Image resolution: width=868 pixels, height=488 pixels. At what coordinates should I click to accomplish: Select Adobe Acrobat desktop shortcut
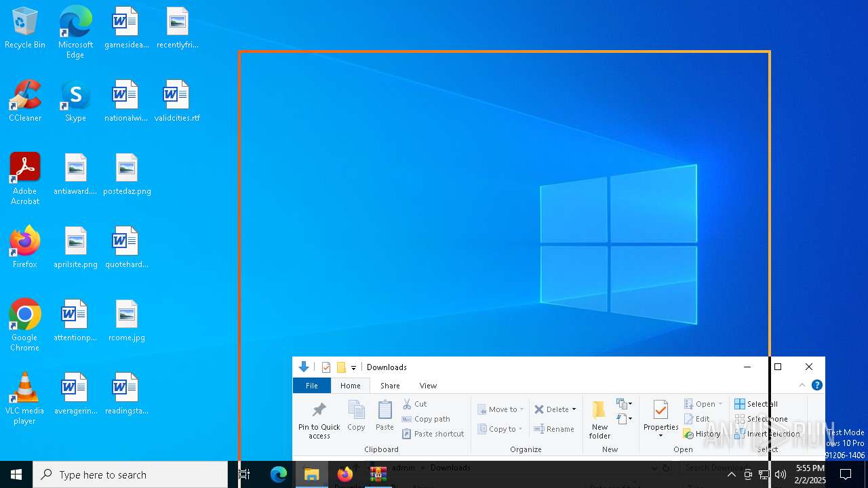[x=25, y=179]
